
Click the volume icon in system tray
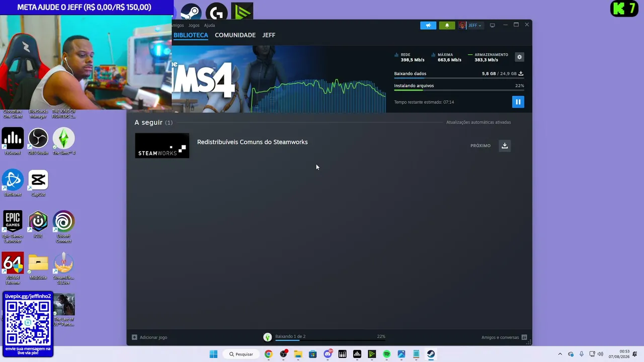tap(600, 354)
